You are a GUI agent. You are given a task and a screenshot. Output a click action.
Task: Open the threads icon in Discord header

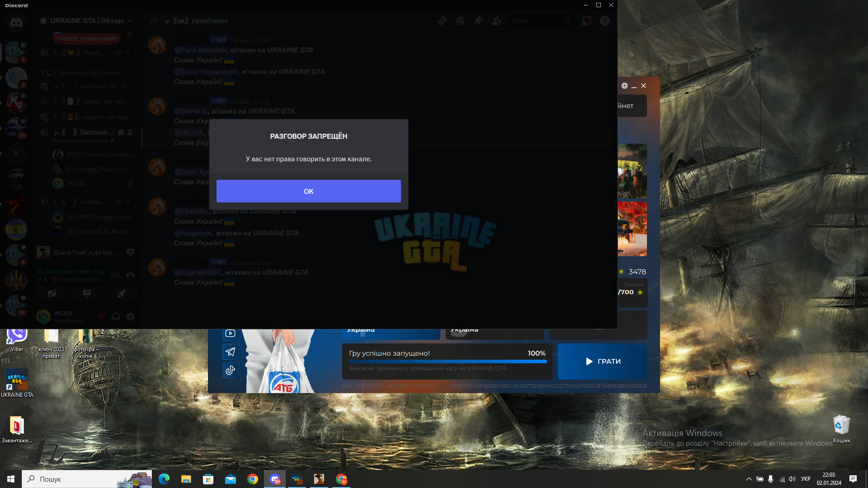tap(442, 21)
